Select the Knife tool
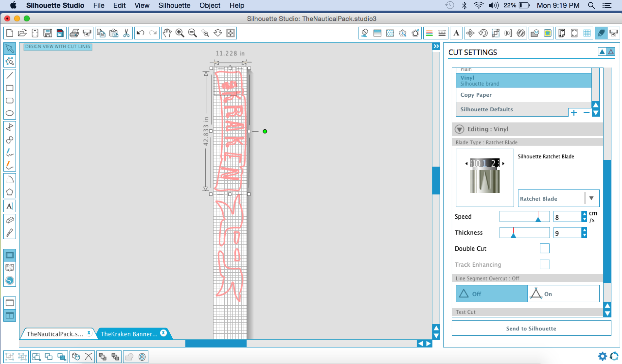The image size is (622, 364). [x=9, y=233]
